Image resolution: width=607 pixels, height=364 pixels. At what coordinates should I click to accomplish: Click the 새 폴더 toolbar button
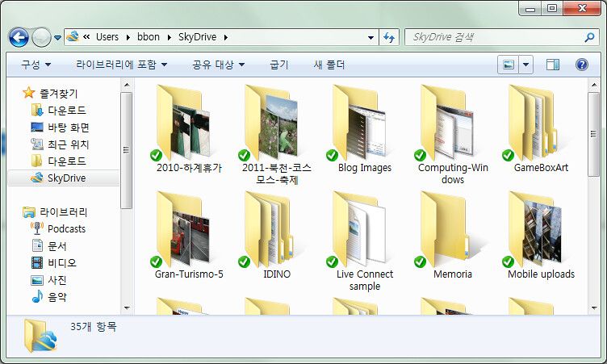click(x=329, y=65)
